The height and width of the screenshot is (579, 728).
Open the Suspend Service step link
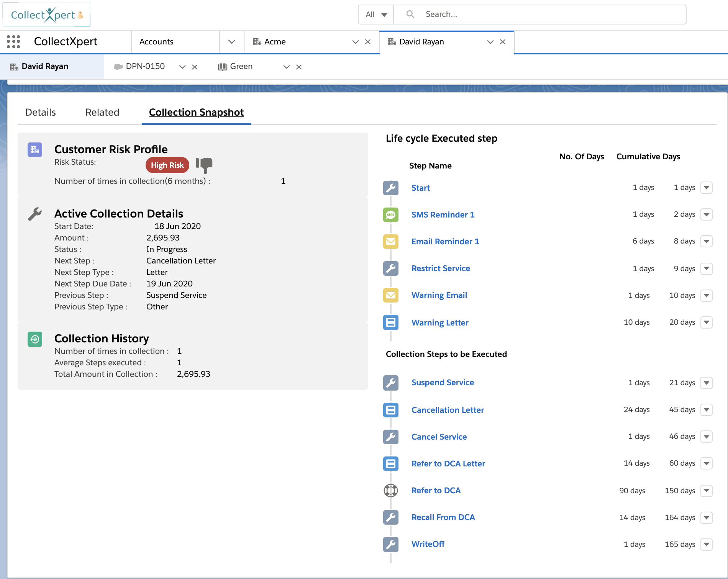(443, 382)
